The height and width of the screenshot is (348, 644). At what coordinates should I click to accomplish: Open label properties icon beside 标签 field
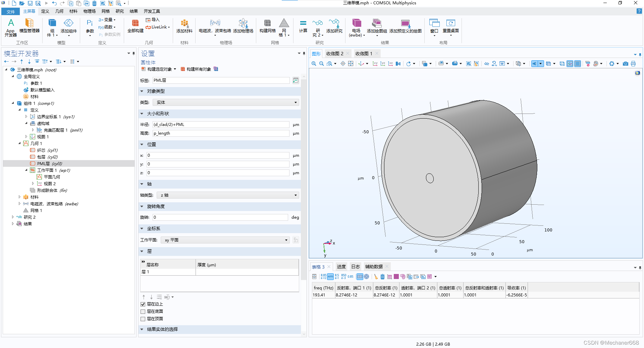click(x=296, y=80)
